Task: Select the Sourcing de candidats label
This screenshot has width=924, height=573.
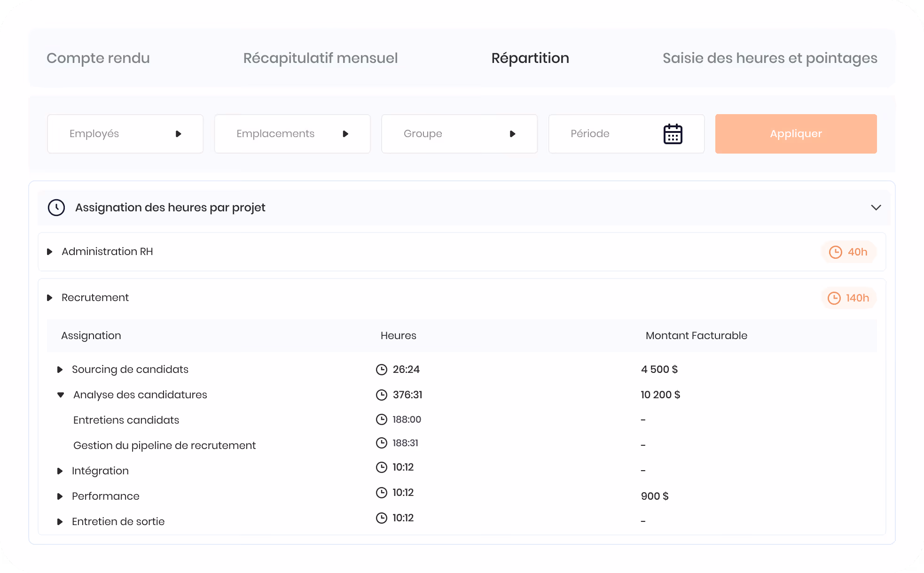Action: point(130,370)
